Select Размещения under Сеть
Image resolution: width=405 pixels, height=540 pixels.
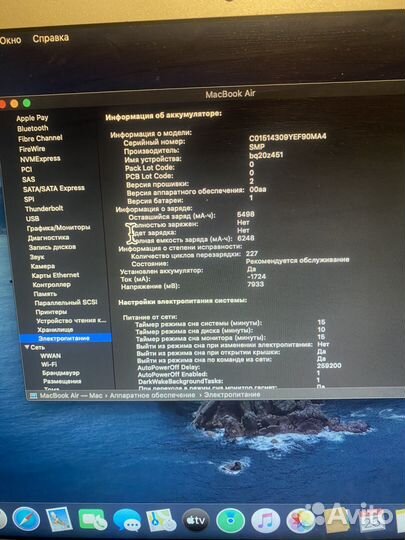[62, 381]
